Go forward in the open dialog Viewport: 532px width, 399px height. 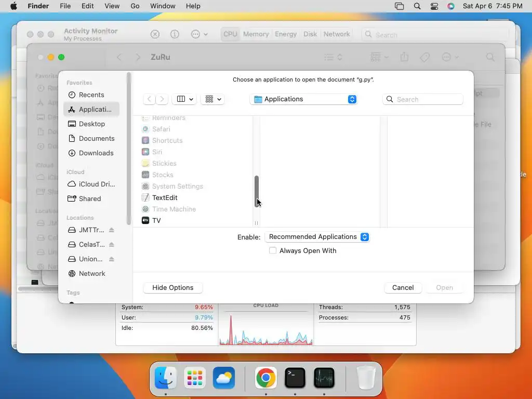[162, 99]
